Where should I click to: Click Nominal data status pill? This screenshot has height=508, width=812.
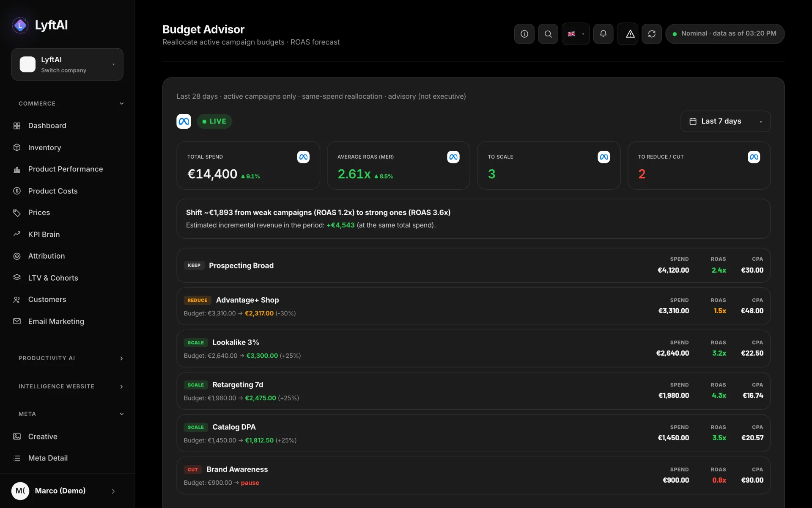(725, 34)
